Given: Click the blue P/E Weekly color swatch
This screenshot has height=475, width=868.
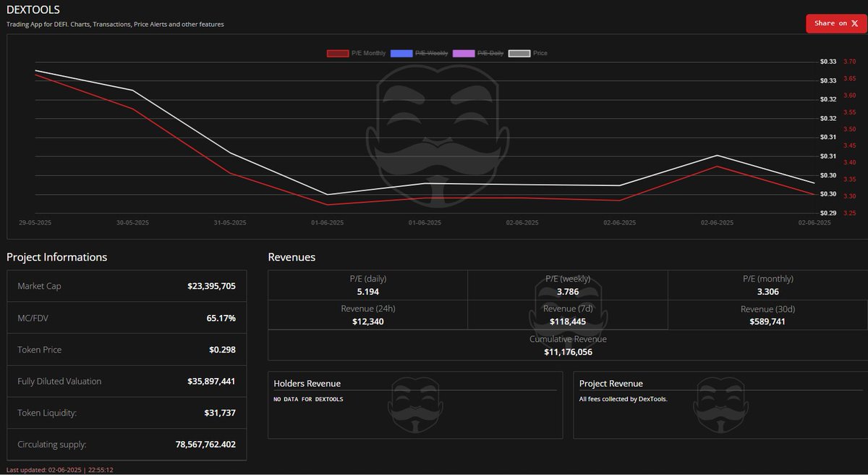Looking at the screenshot, I should pyautogui.click(x=401, y=54).
